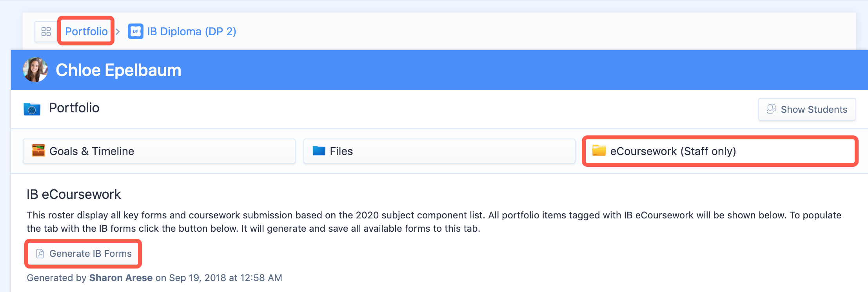Click the Chloe Epelbaum name header

pyautogui.click(x=118, y=70)
